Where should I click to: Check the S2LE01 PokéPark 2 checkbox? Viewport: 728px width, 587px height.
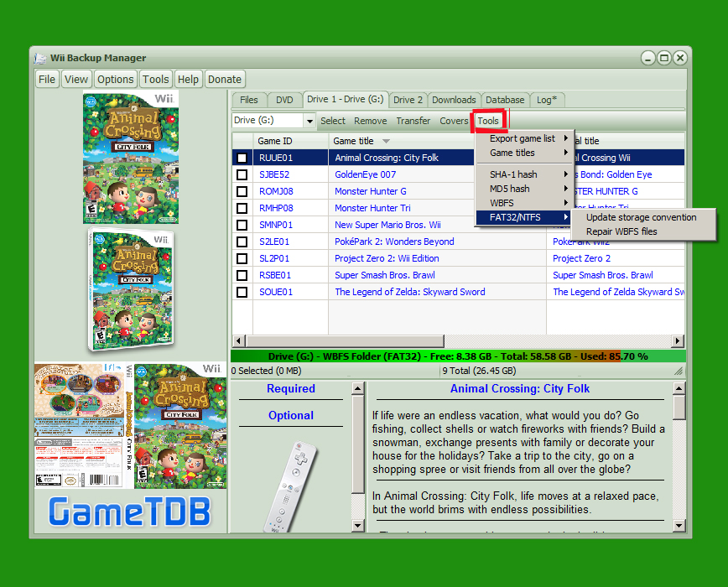pyautogui.click(x=242, y=242)
